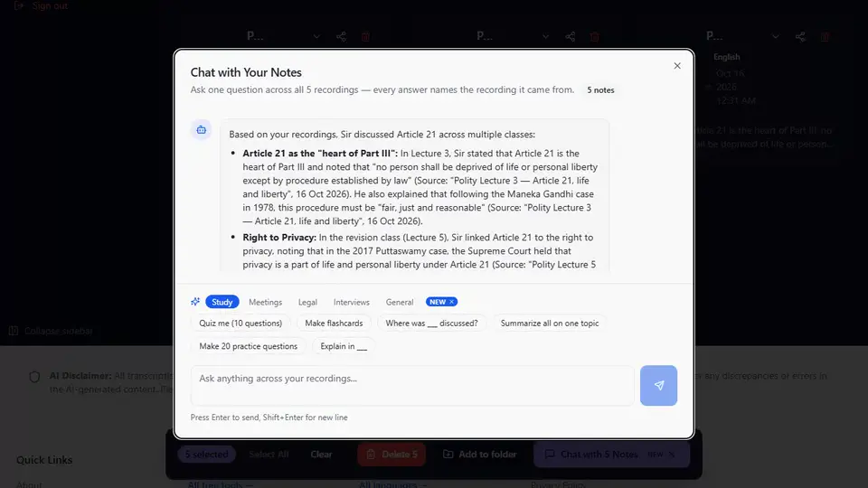The width and height of the screenshot is (868, 488).
Task: Open the second note card's dropdown chevron
Action: click(x=546, y=36)
